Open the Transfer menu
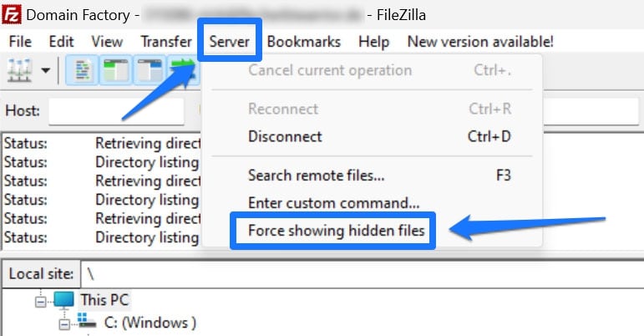The width and height of the screenshot is (644, 336). click(166, 41)
